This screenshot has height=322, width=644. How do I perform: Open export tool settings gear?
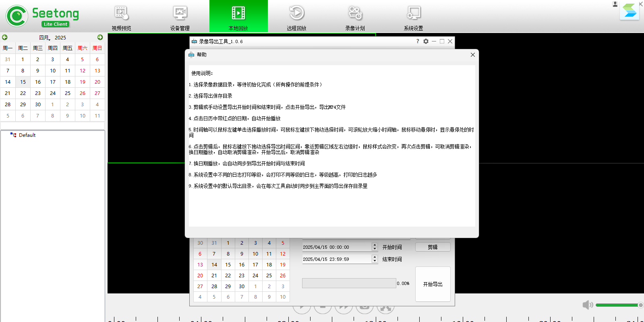426,41
